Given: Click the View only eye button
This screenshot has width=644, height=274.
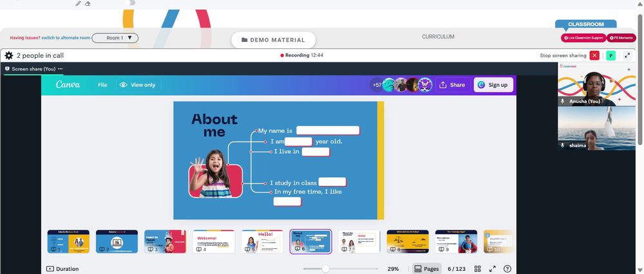Looking at the screenshot, I should point(138,85).
